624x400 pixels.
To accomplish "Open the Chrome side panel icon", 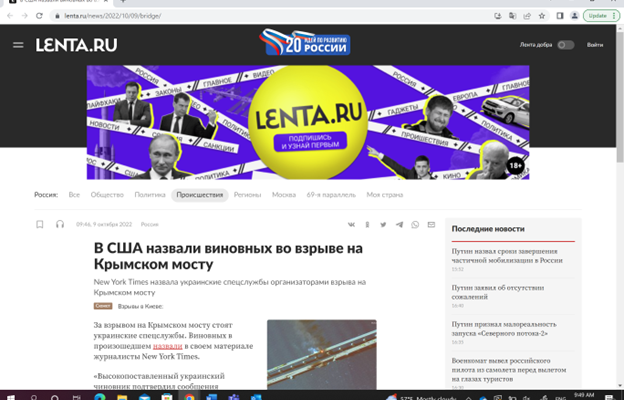I will point(560,16).
